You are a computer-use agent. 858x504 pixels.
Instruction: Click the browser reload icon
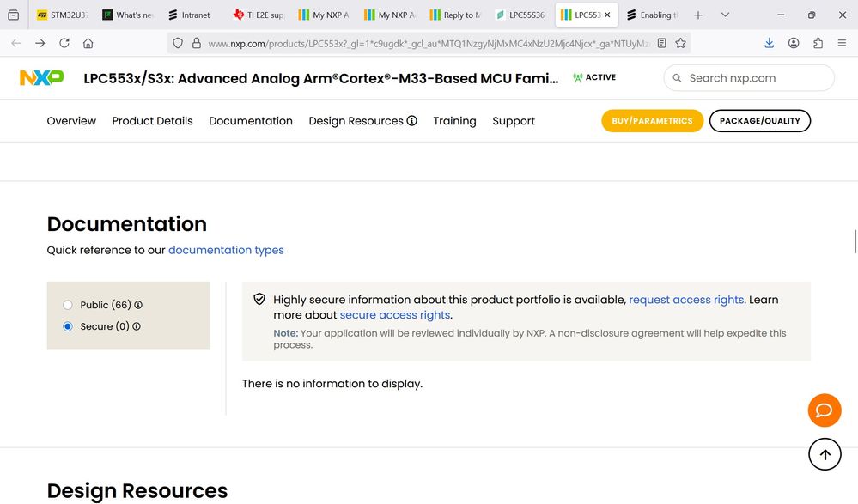point(64,43)
